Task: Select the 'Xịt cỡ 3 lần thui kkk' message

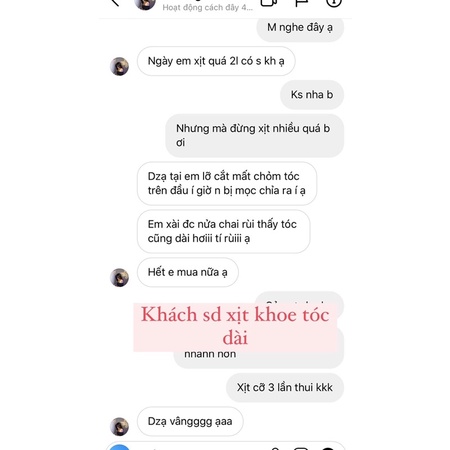Action: coord(285,387)
